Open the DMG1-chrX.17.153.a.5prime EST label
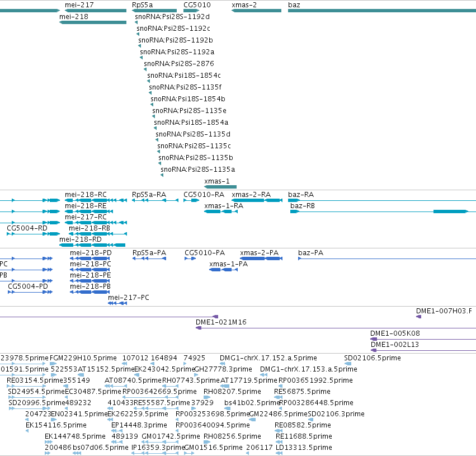 click(309, 369)
